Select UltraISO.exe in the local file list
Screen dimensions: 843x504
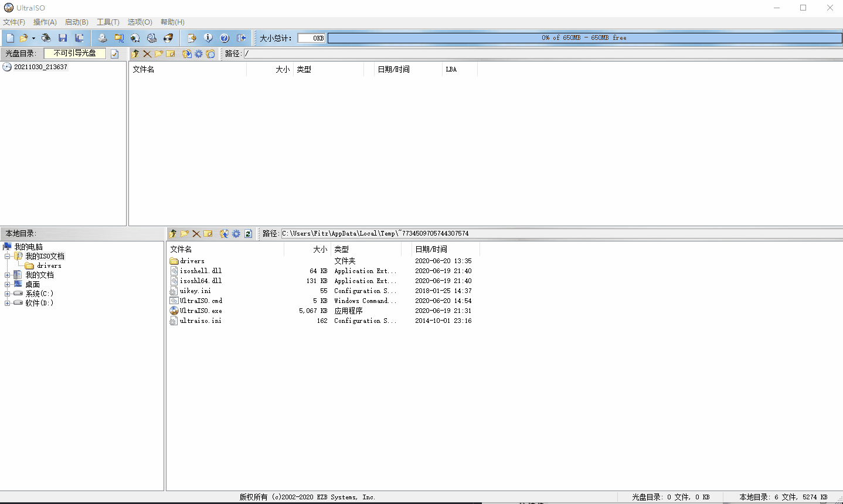click(200, 311)
